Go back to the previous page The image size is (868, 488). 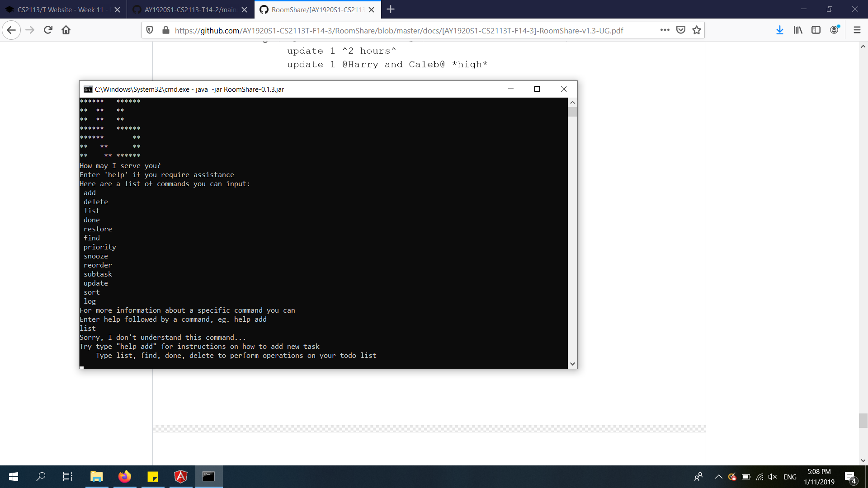coord(12,30)
